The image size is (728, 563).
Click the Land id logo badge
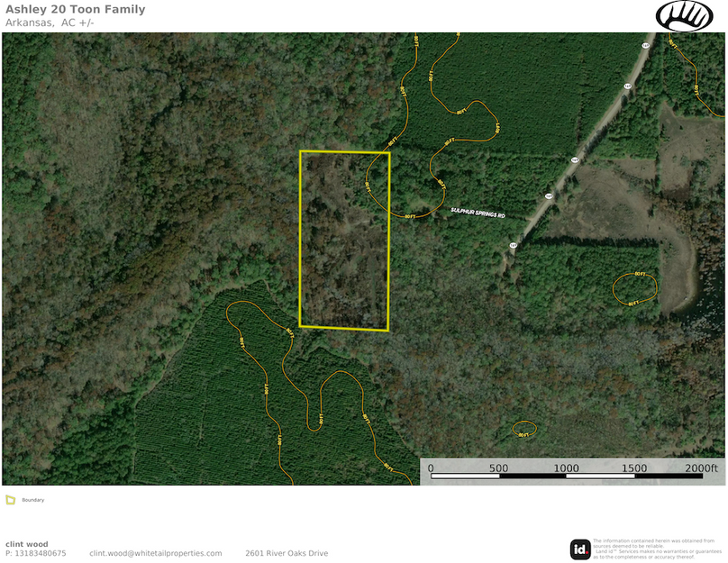click(x=581, y=549)
